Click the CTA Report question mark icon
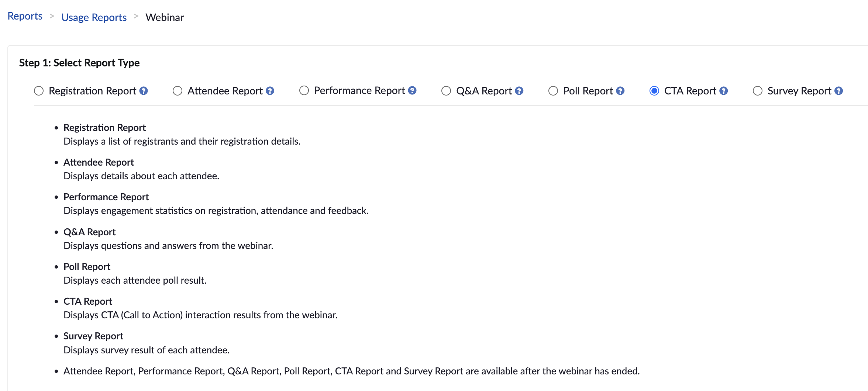The width and height of the screenshot is (868, 391). point(724,91)
